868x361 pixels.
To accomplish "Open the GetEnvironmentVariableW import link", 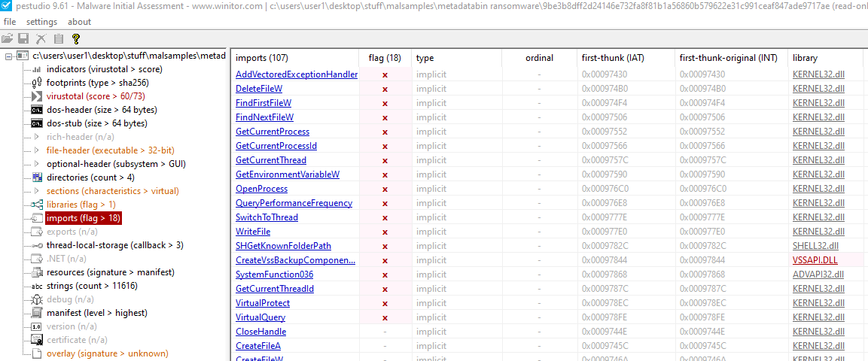I will 288,174.
